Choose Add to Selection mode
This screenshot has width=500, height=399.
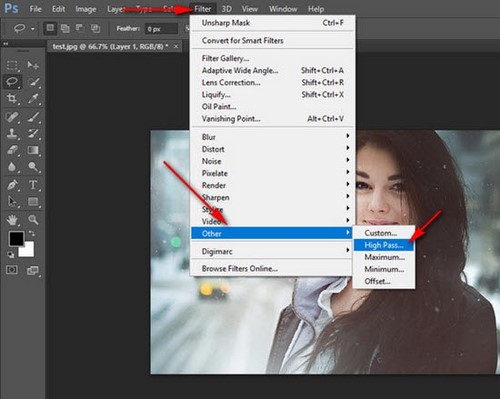(x=65, y=28)
